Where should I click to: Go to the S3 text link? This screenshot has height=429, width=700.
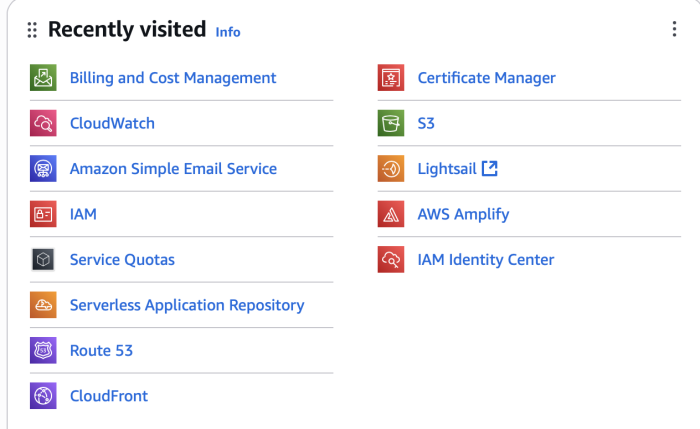tap(426, 123)
